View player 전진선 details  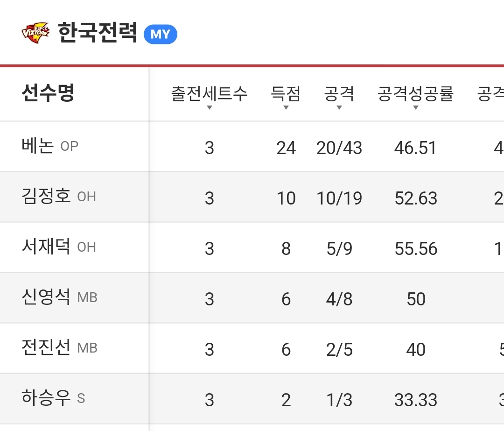click(x=46, y=348)
